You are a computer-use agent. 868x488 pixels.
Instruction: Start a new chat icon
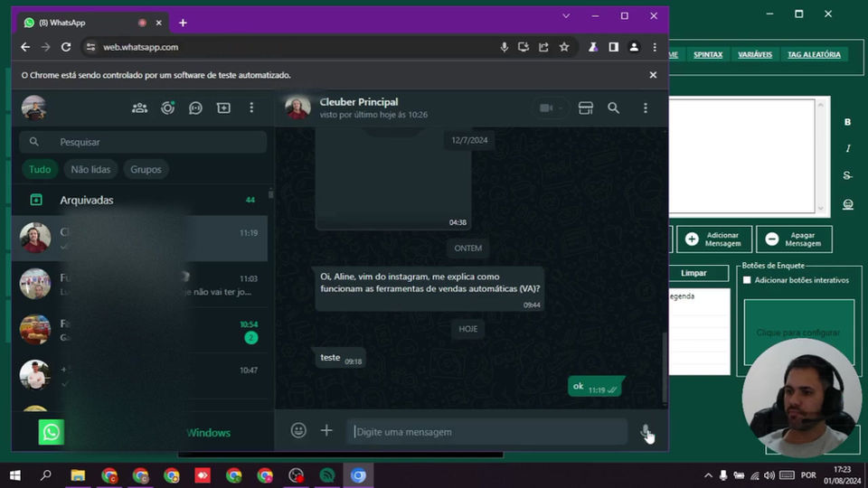223,108
